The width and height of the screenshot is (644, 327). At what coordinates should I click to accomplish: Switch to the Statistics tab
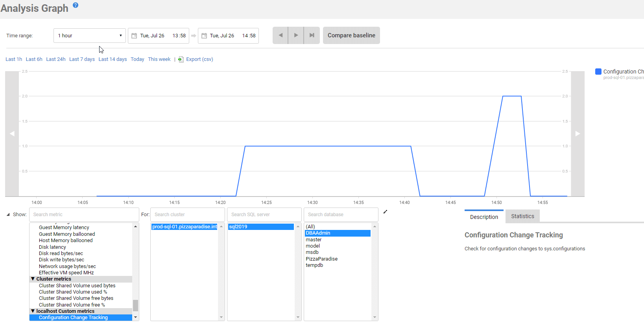coord(522,216)
